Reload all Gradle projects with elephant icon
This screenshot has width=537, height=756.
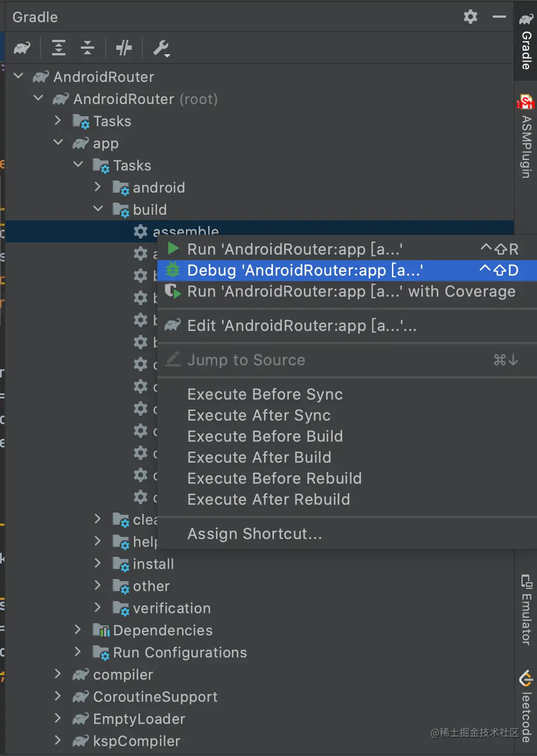click(x=22, y=48)
